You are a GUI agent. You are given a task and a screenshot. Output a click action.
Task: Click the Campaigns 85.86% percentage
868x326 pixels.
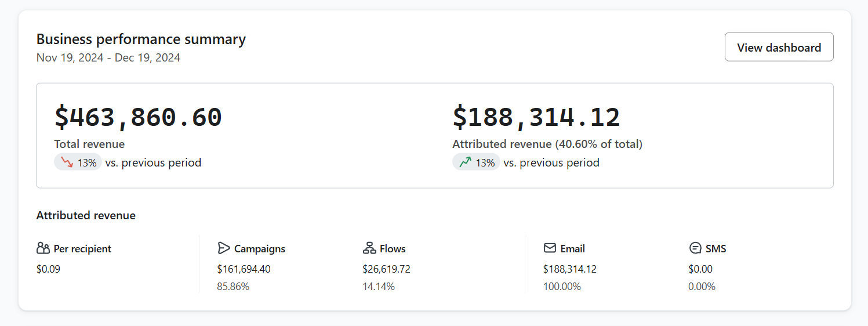tap(233, 287)
